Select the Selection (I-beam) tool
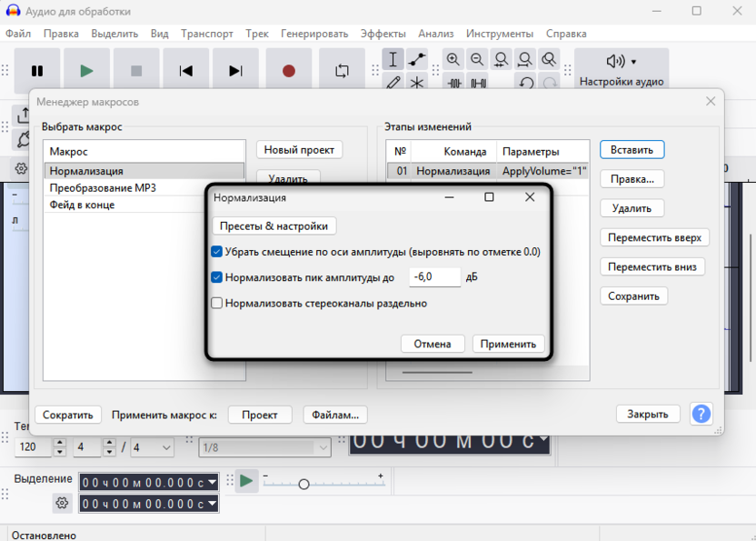 393,60
